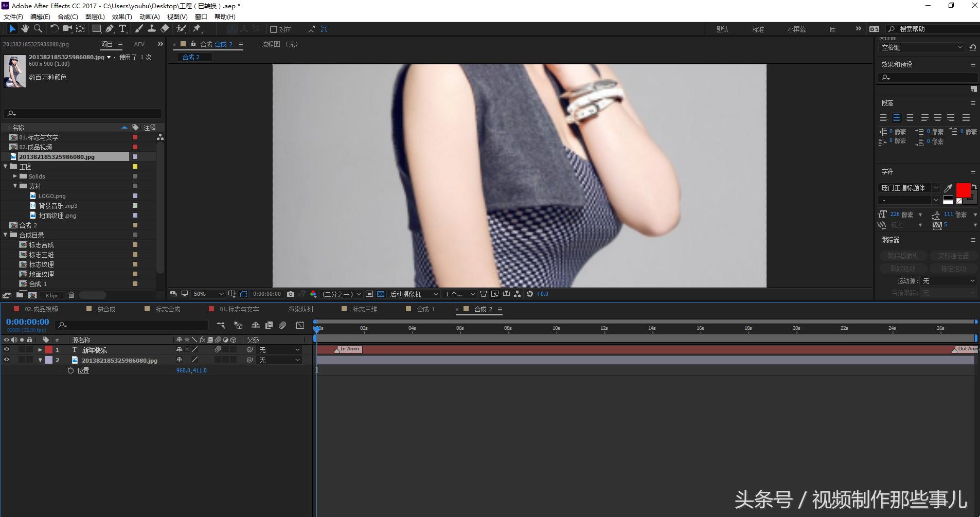Select the Hand tool
The image size is (980, 517).
(25, 29)
